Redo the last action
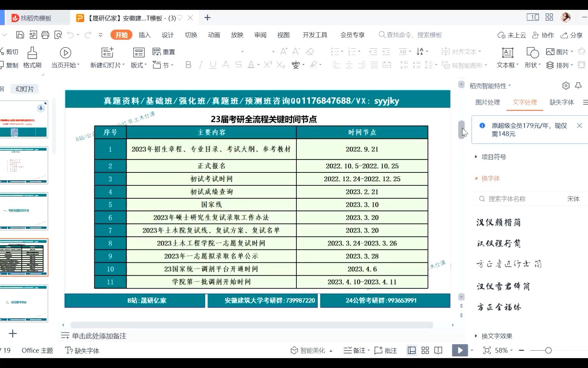This screenshot has width=588, height=368. (x=88, y=35)
